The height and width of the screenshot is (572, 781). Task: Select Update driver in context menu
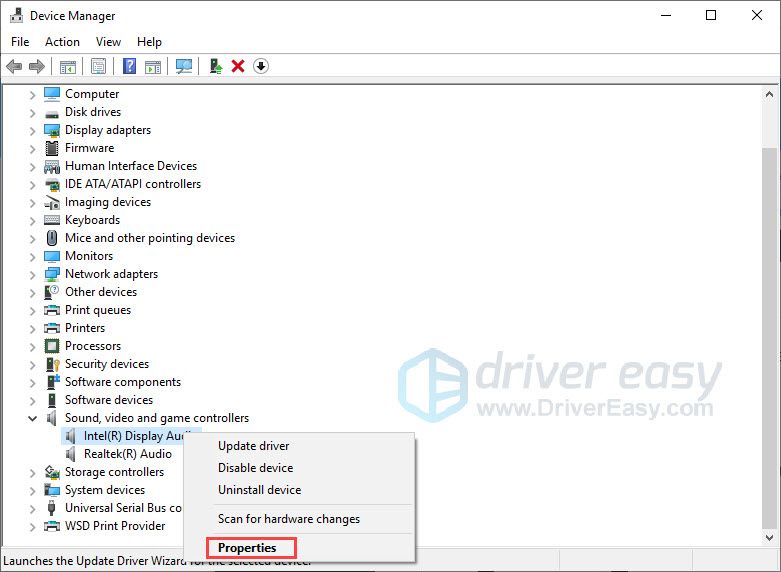pos(253,446)
